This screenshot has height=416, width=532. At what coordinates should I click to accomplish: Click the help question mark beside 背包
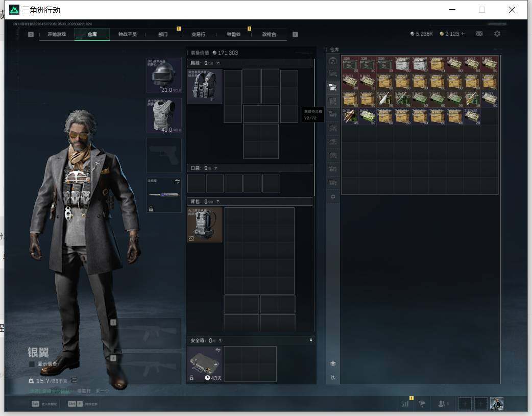pyautogui.click(x=218, y=202)
